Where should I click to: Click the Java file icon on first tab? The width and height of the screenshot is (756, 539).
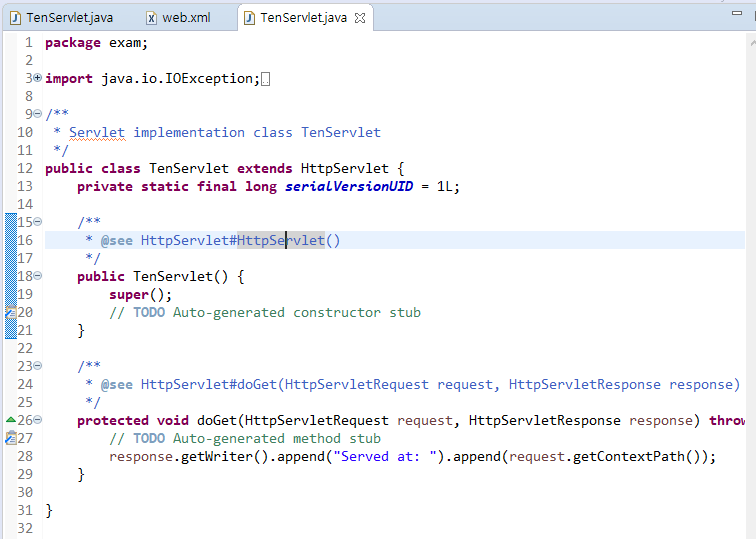click(x=15, y=18)
